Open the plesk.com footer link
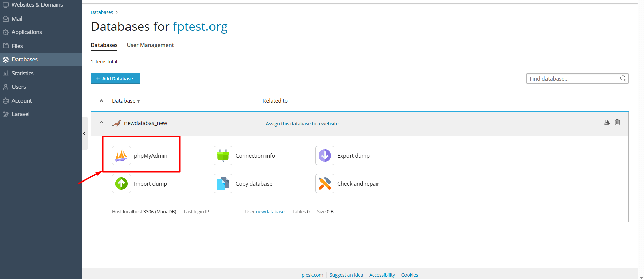The height and width of the screenshot is (279, 644). coord(312,275)
